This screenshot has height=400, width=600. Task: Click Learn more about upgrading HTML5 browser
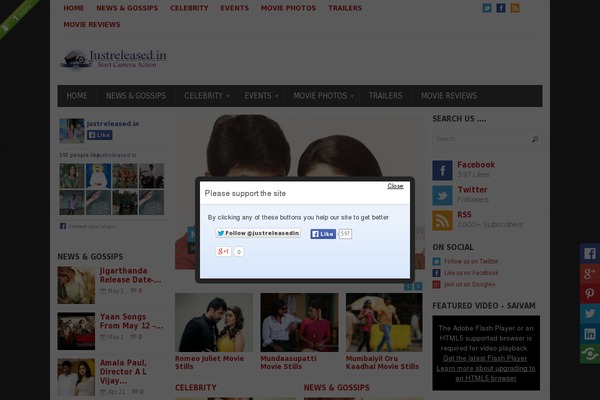[x=486, y=373]
